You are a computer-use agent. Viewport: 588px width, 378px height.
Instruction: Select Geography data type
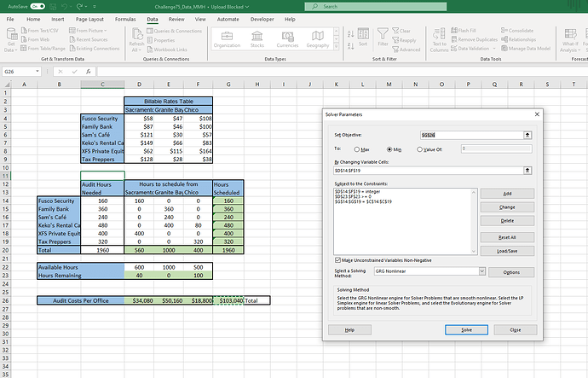[x=318, y=39]
